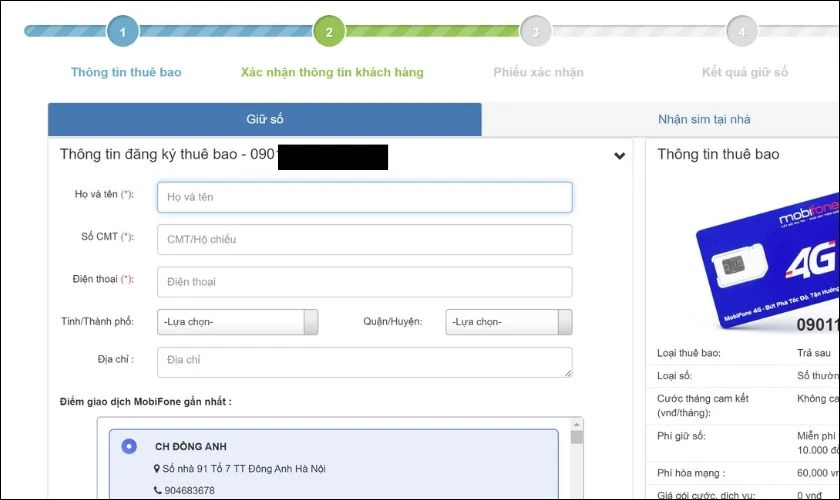Click the store list scrollbar up arrow

[576, 424]
